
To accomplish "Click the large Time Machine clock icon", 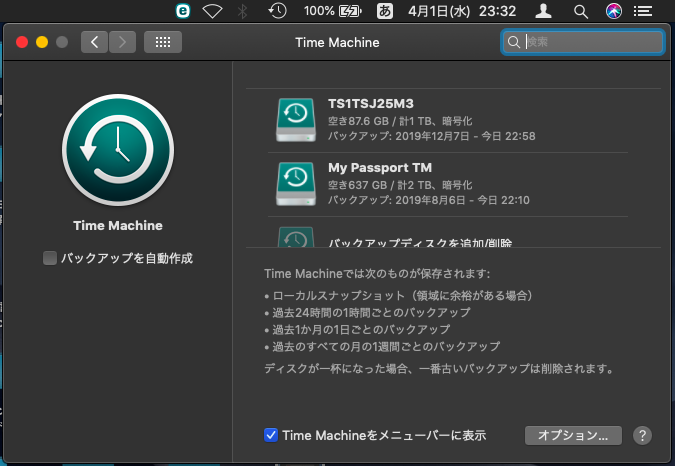I will point(117,151).
